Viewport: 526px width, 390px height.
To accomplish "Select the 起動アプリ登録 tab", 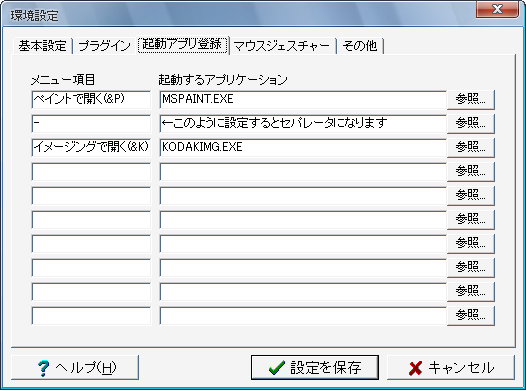I will click(182, 45).
